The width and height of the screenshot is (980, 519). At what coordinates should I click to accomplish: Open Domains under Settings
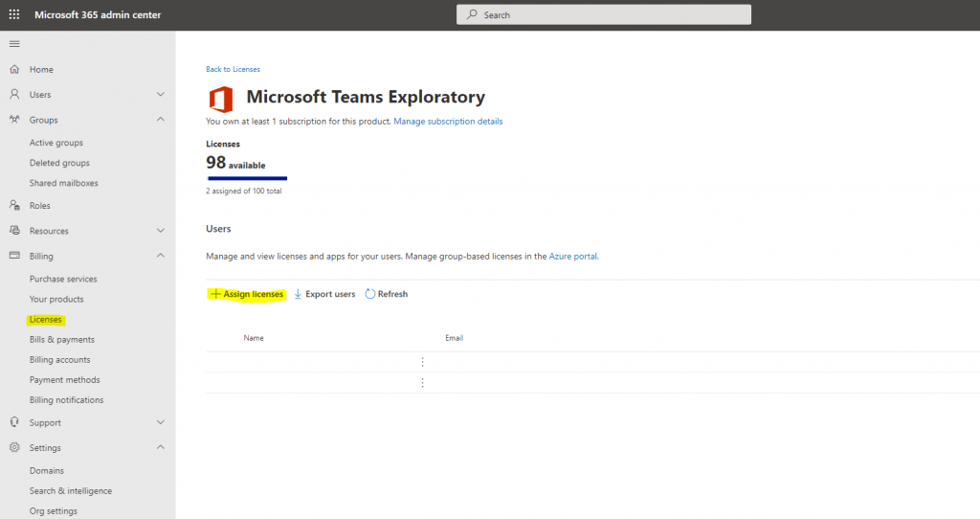(x=47, y=471)
